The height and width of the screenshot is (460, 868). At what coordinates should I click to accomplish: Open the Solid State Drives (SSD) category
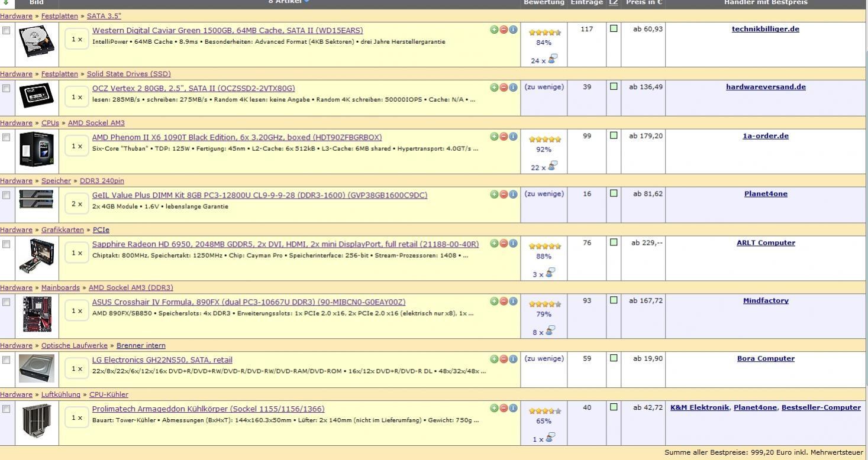(129, 74)
